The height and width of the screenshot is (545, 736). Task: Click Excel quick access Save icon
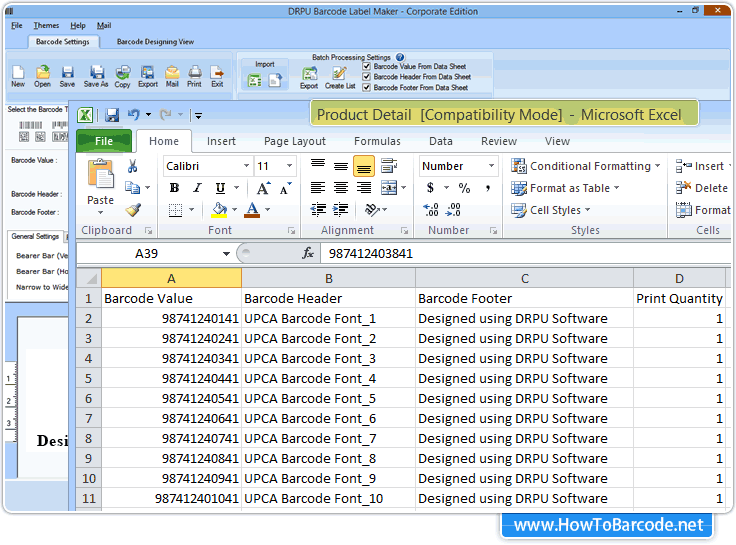click(x=112, y=115)
